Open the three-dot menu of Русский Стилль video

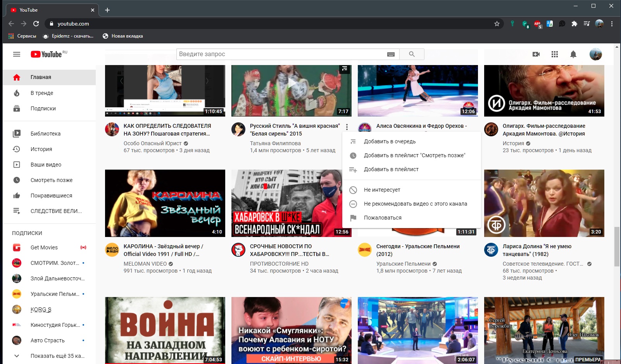pyautogui.click(x=347, y=127)
